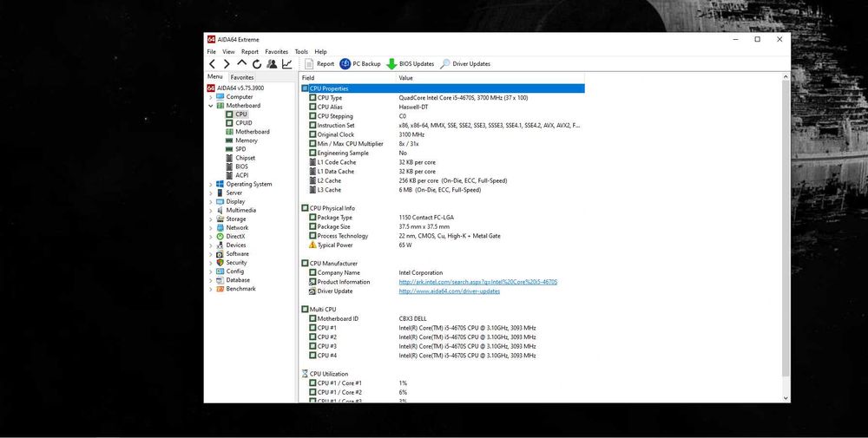Click the scrollbar down arrow
The image size is (868, 438).
coord(786,398)
